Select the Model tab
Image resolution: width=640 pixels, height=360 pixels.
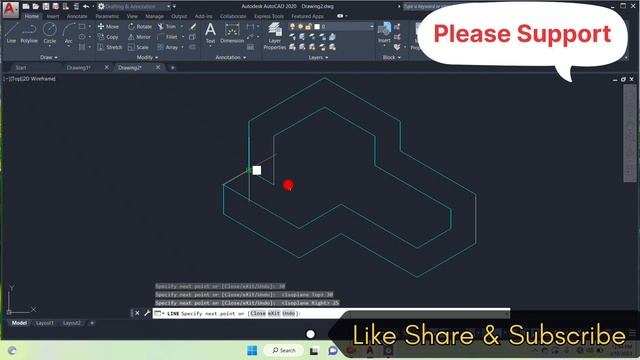coord(19,323)
